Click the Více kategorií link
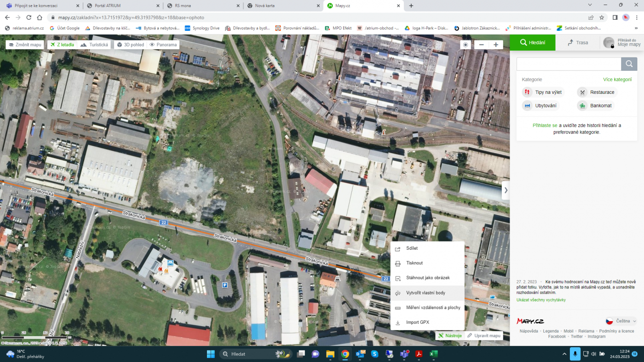This screenshot has height=362, width=644. [617, 79]
